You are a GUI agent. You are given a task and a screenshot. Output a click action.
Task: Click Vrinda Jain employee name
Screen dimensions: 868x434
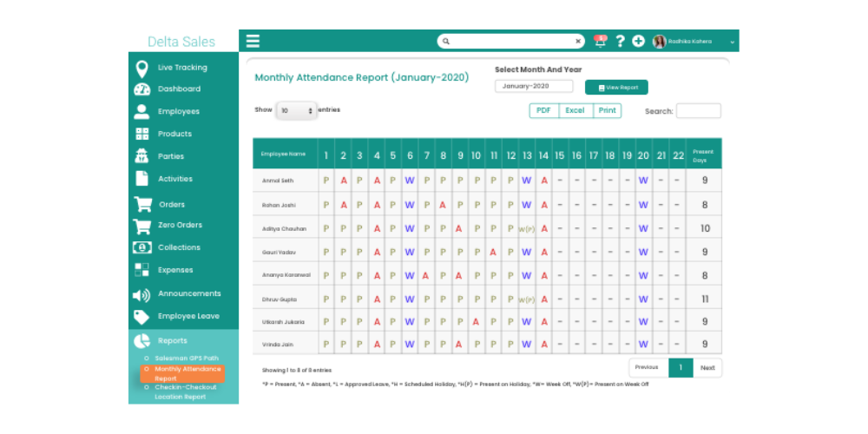(278, 345)
